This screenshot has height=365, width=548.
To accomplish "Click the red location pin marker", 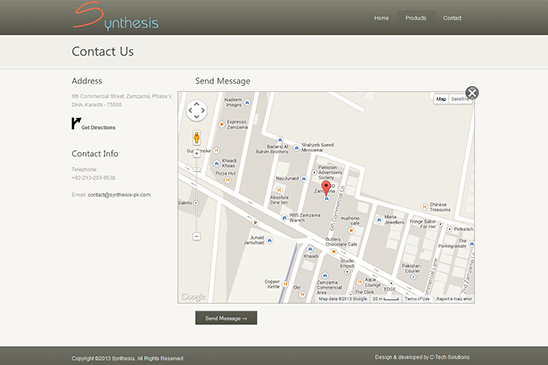I will click(326, 188).
